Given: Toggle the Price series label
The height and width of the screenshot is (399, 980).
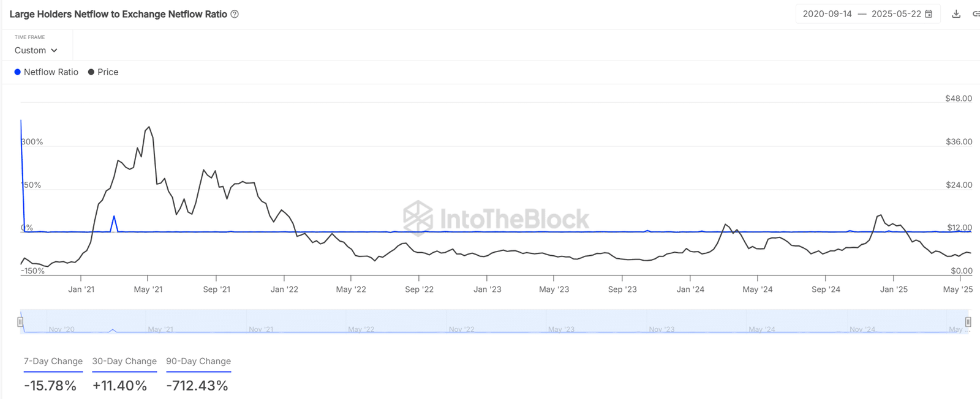Looking at the screenshot, I should pyautogui.click(x=108, y=72).
